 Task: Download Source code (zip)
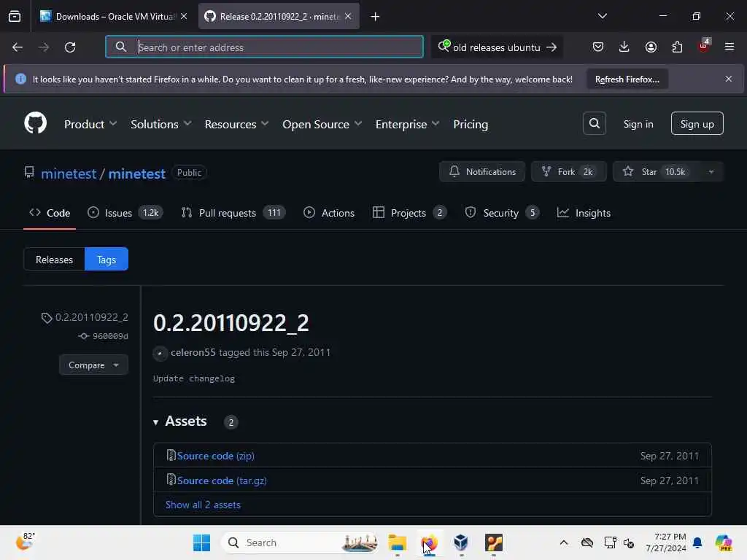(215, 456)
